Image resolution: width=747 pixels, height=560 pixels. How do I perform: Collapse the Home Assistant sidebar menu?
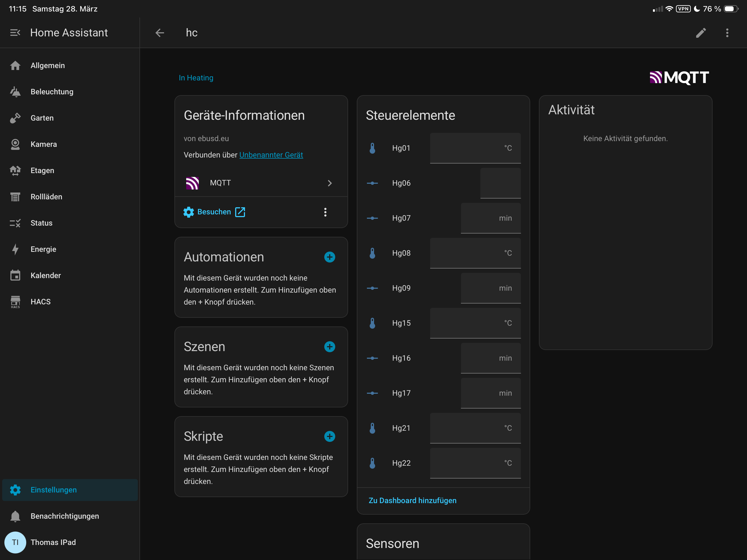tap(15, 33)
